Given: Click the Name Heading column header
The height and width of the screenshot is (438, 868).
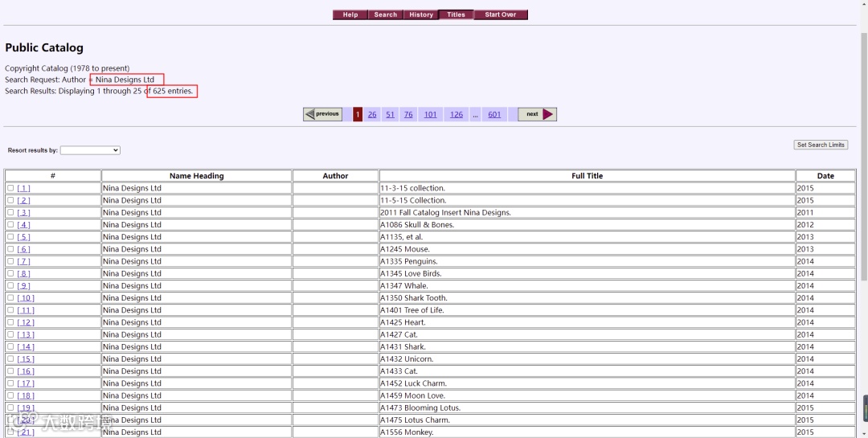Looking at the screenshot, I should [197, 176].
